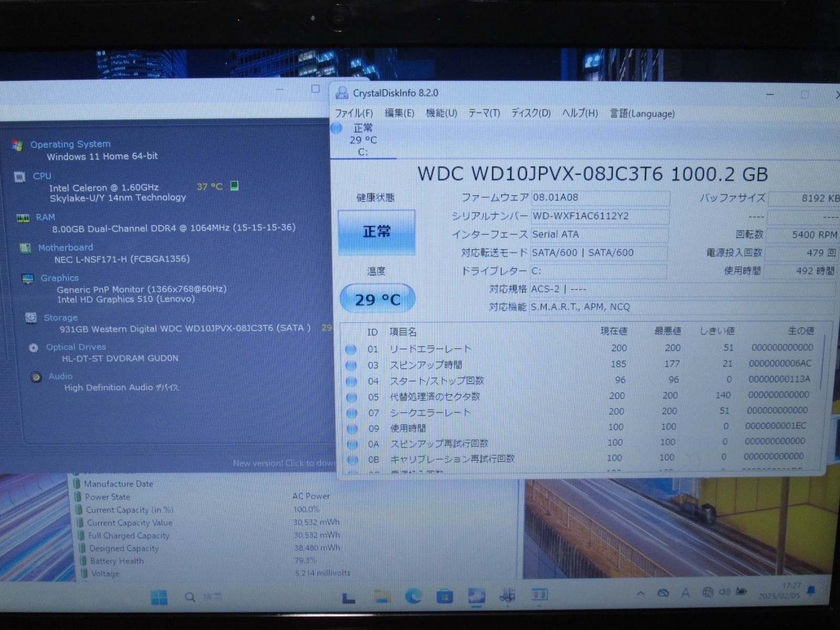The height and width of the screenshot is (630, 840).
Task: Click the status dot for row 07 シークエラーレート
Action: click(x=352, y=413)
